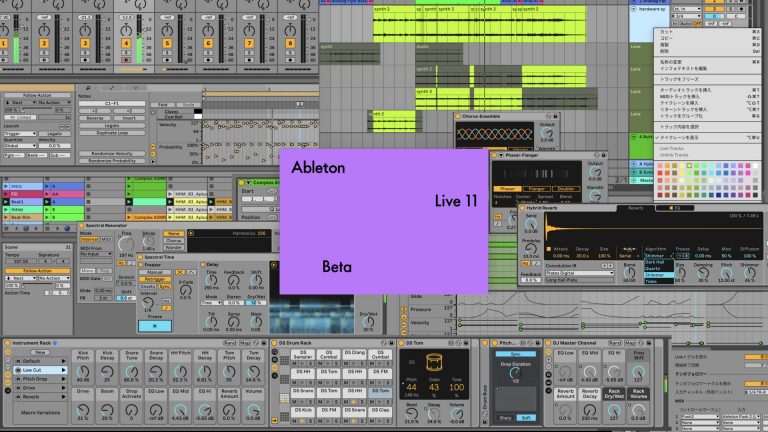Click the Shimmer knob in Hybrid Reverb
This screenshot has width=768, height=432.
749,272
